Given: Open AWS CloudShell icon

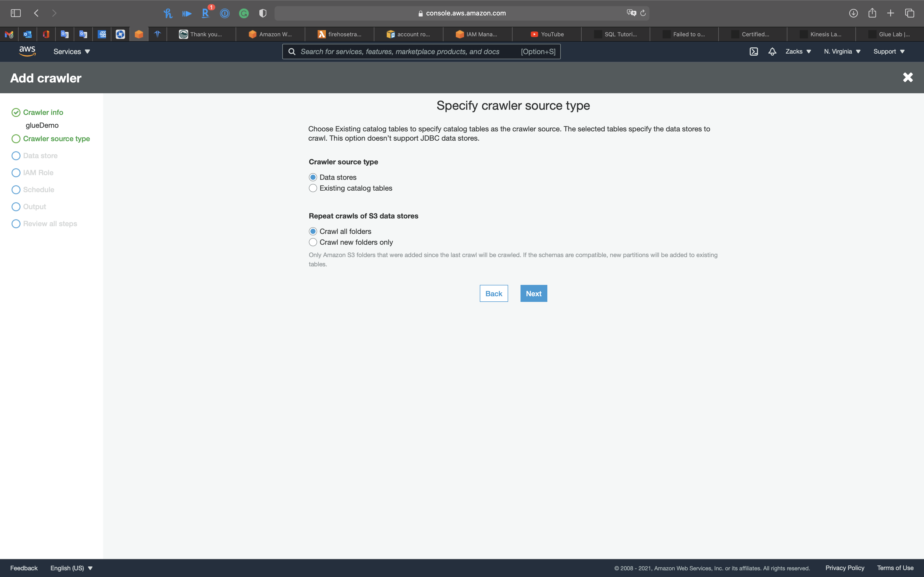Looking at the screenshot, I should pos(754,52).
